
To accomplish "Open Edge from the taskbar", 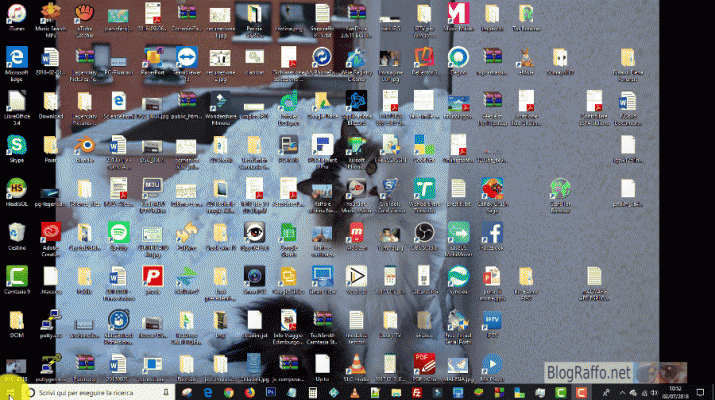I will point(208,392).
